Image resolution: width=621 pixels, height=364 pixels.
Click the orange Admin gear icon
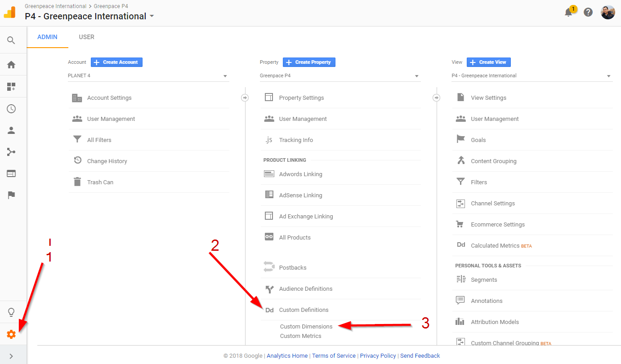tap(11, 334)
